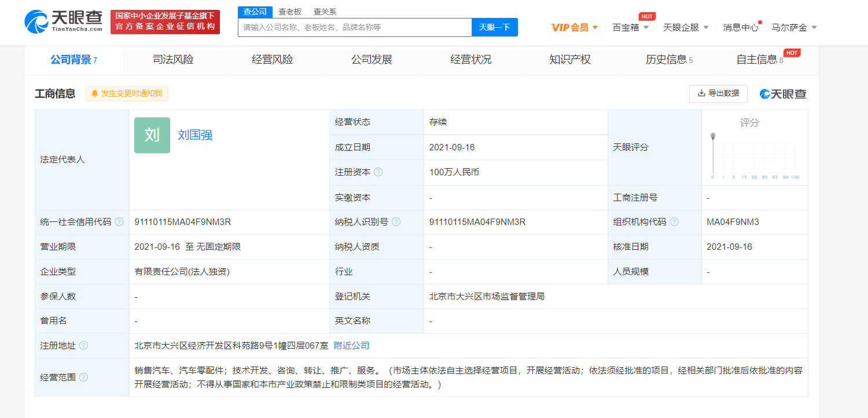This screenshot has height=418, width=868.
Task: Click help icon beside 注册资本
Action: click(378, 172)
